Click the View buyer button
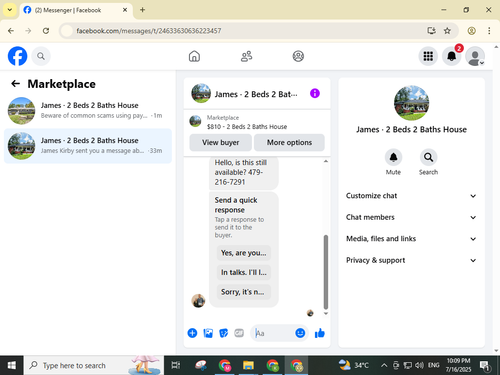The image size is (500, 375). (x=220, y=143)
